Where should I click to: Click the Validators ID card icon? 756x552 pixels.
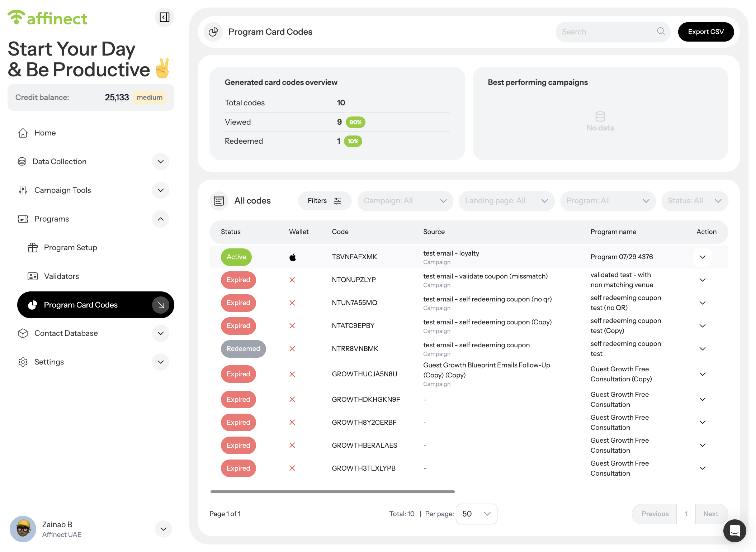[x=33, y=276]
